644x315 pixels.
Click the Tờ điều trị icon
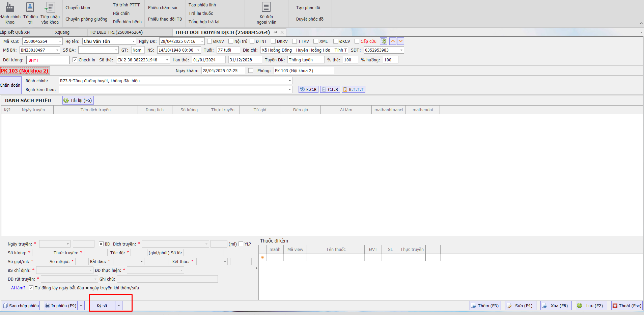point(30,13)
